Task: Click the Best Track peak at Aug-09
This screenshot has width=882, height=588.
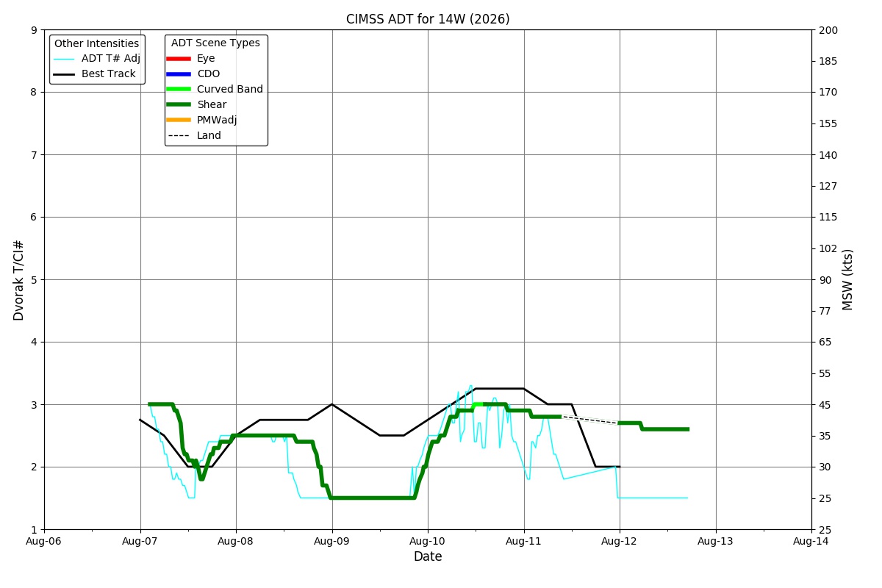Action: click(x=332, y=404)
